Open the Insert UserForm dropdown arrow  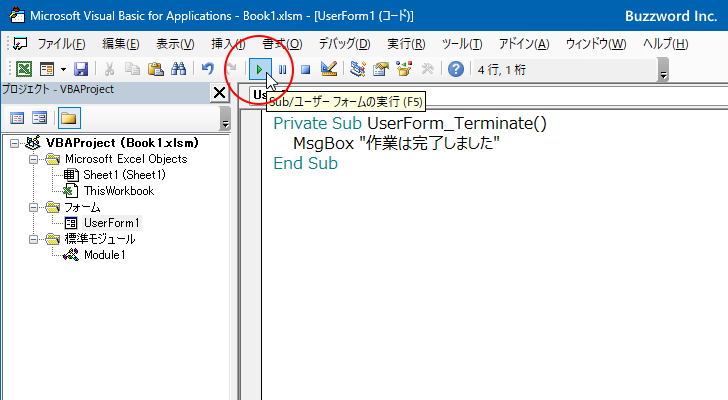tap(63, 70)
